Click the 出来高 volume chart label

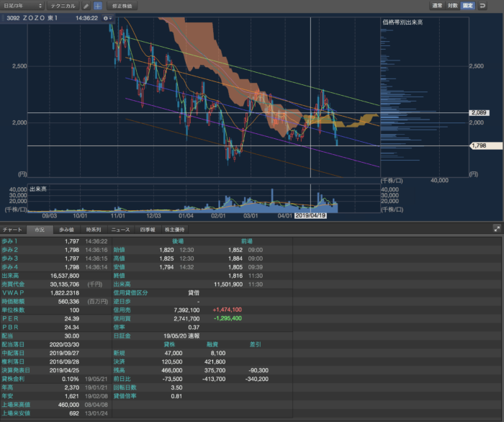pyautogui.click(x=38, y=189)
